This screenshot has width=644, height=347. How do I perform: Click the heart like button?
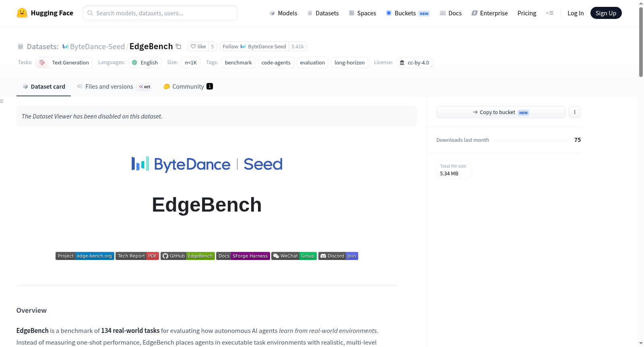[x=198, y=46]
